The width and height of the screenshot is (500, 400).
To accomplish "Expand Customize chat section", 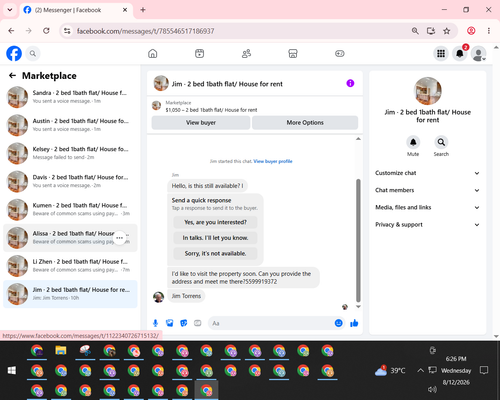I will point(427,173).
